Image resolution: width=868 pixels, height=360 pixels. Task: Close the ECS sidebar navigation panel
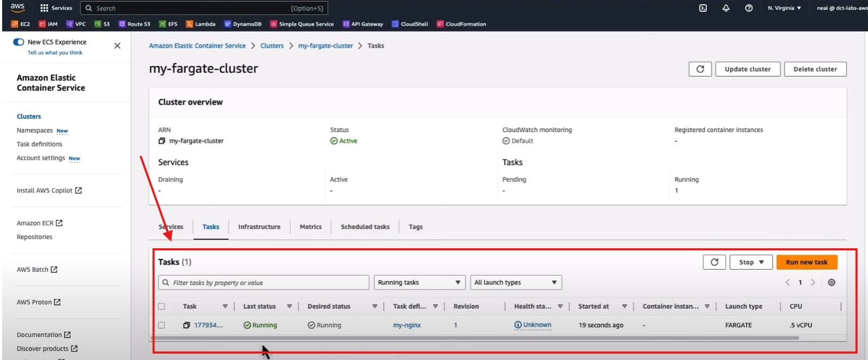(118, 46)
